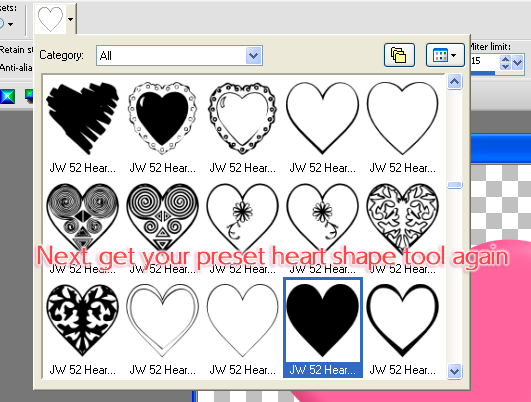
Task: Click the cyan and blue toolbar icon at left
Action: pos(7,97)
